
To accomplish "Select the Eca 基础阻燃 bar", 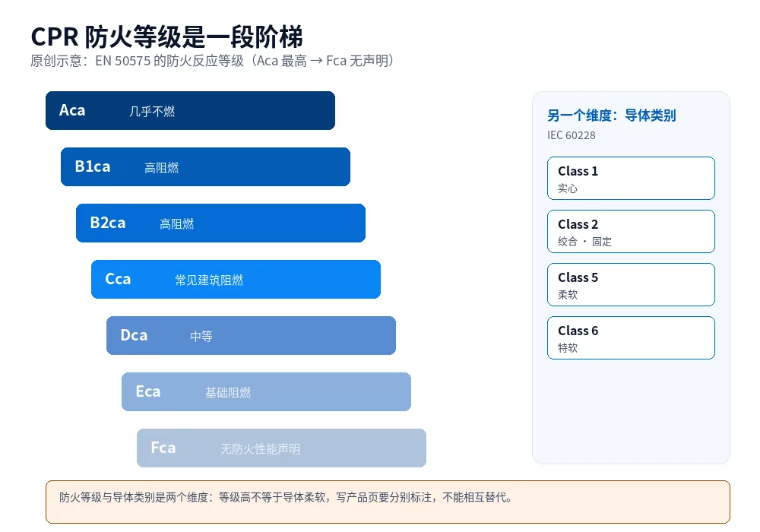I will point(266,391).
